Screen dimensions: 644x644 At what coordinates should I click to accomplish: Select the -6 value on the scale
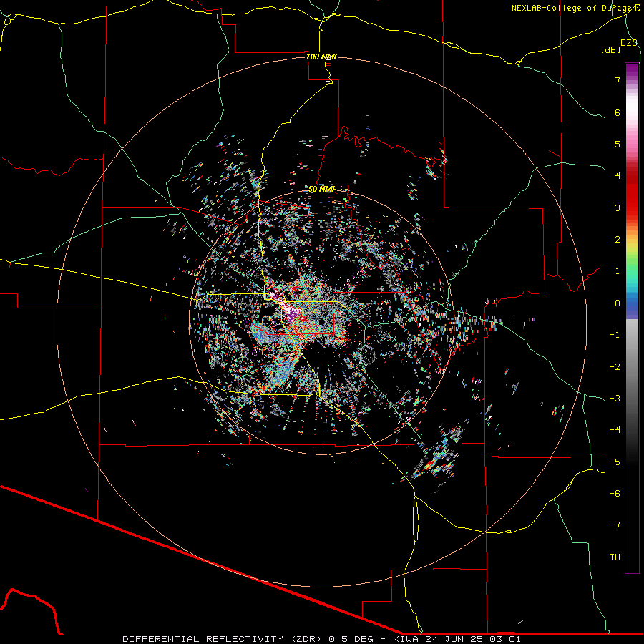click(x=615, y=494)
